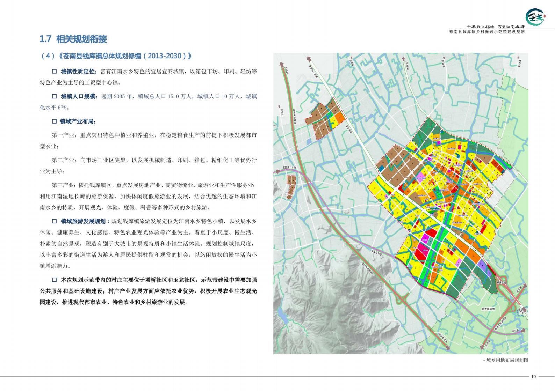This screenshot has width=555, height=392.
Task: Click header text "苍南县钱库镇乡村振兴示范带建设规划"
Action: 487,31
